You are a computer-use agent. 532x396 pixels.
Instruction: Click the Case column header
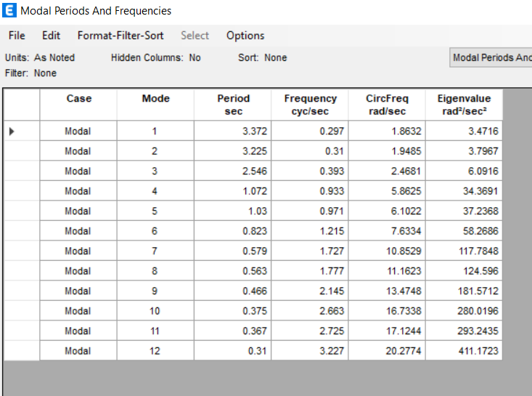coord(78,105)
